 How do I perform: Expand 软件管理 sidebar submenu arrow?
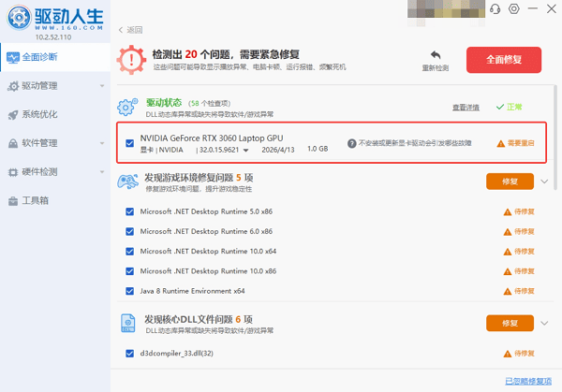[102, 143]
